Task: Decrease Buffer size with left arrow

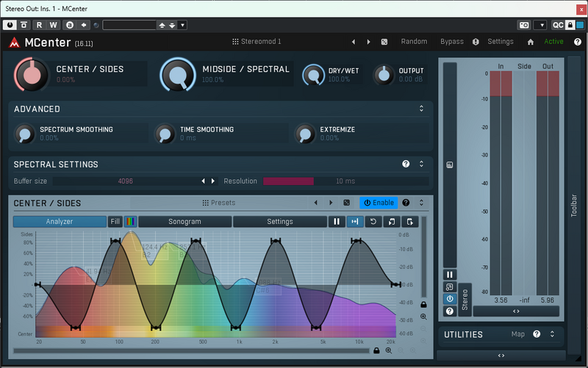Action: (204, 181)
